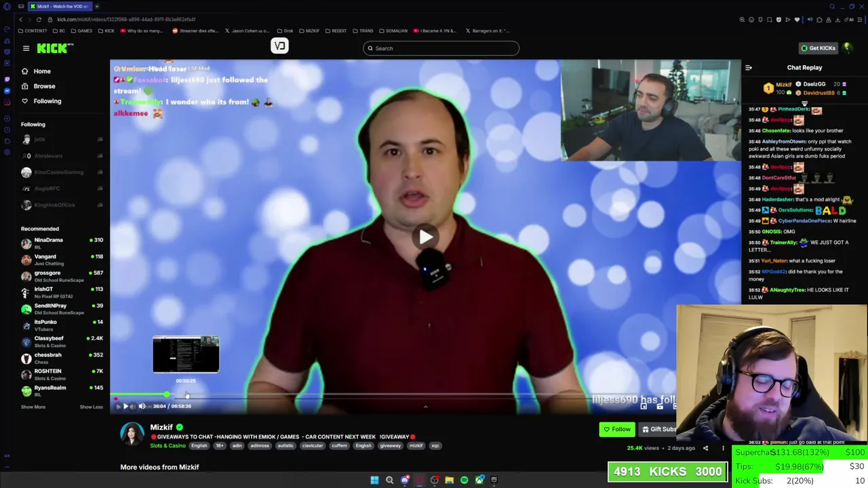Select the 'giveaway' tag
Screen dimensions: 868x488
point(390,445)
